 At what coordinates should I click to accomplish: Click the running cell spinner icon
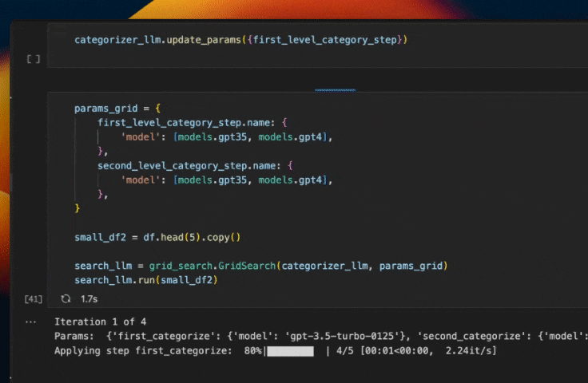(x=66, y=298)
